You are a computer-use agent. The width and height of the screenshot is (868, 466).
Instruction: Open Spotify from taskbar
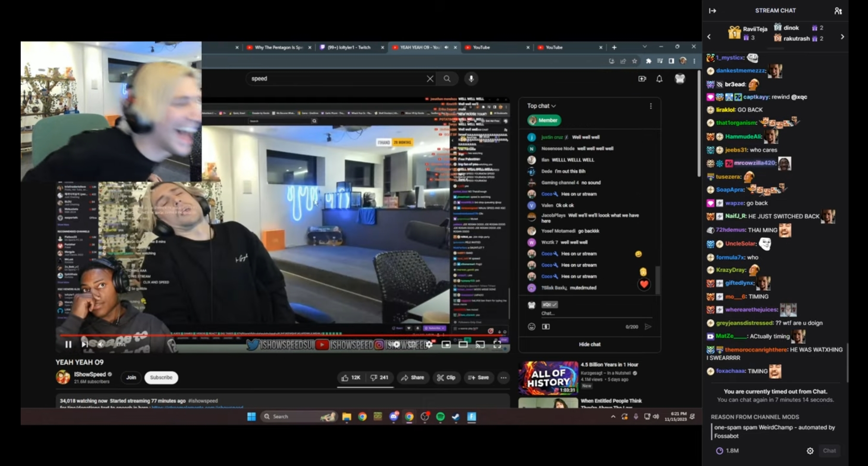(x=440, y=416)
